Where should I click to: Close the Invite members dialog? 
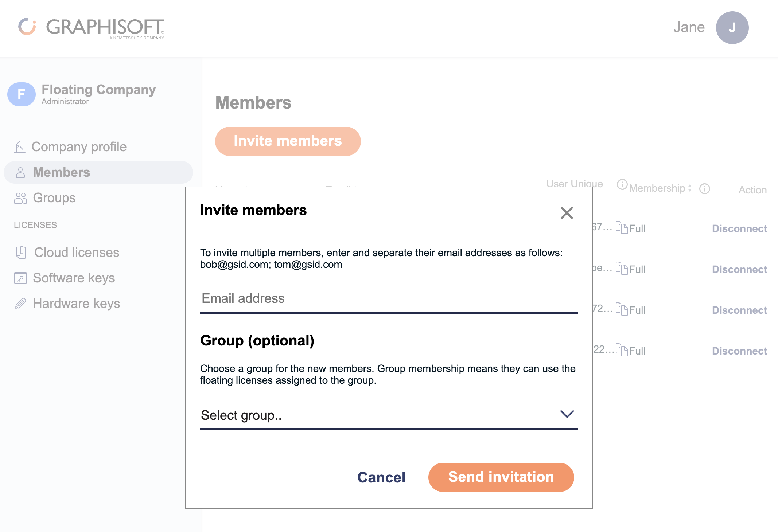[x=567, y=213]
